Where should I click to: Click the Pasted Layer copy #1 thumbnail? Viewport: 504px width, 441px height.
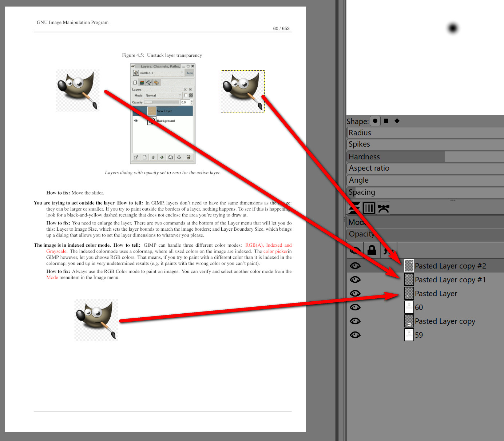[x=409, y=280]
